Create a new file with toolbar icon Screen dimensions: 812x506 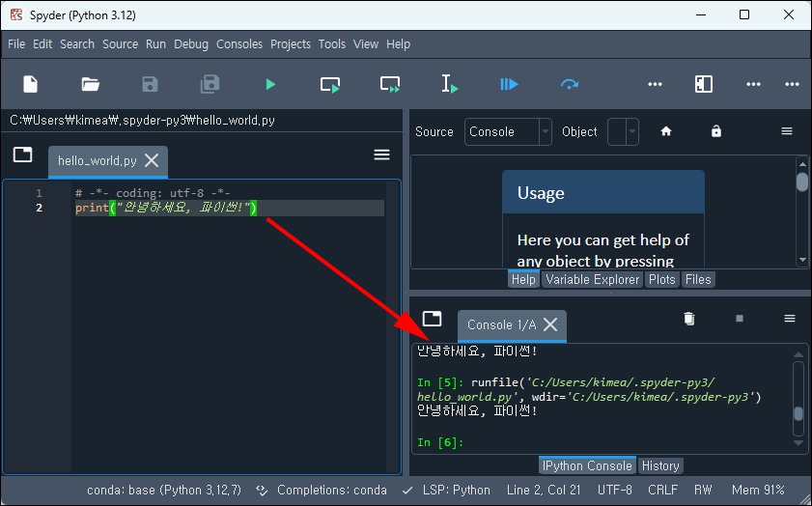click(x=31, y=84)
